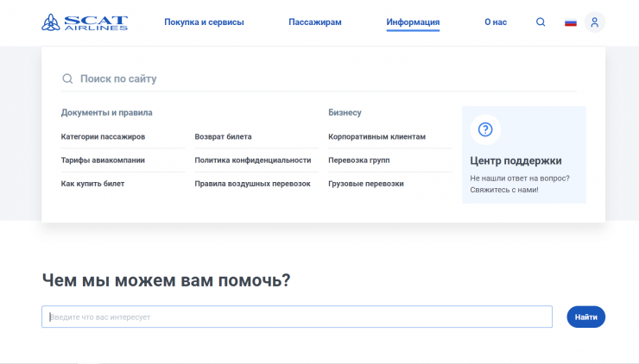The image size is (639, 364).
Task: Open the search magnifier icon in header
Action: [541, 22]
